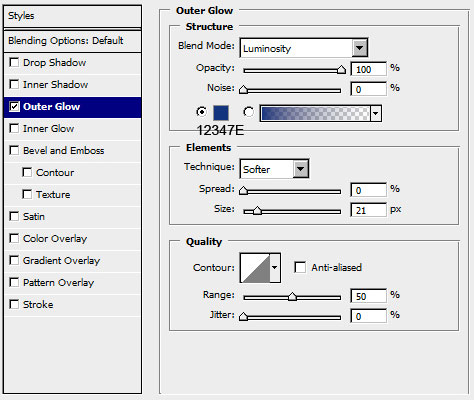
Task: Enable the Stroke checkbox
Action: (14, 304)
